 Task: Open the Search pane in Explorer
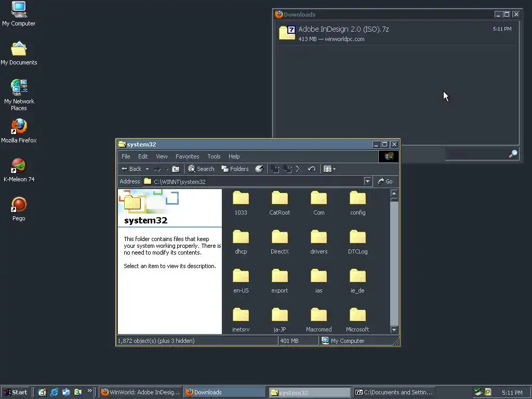(201, 169)
